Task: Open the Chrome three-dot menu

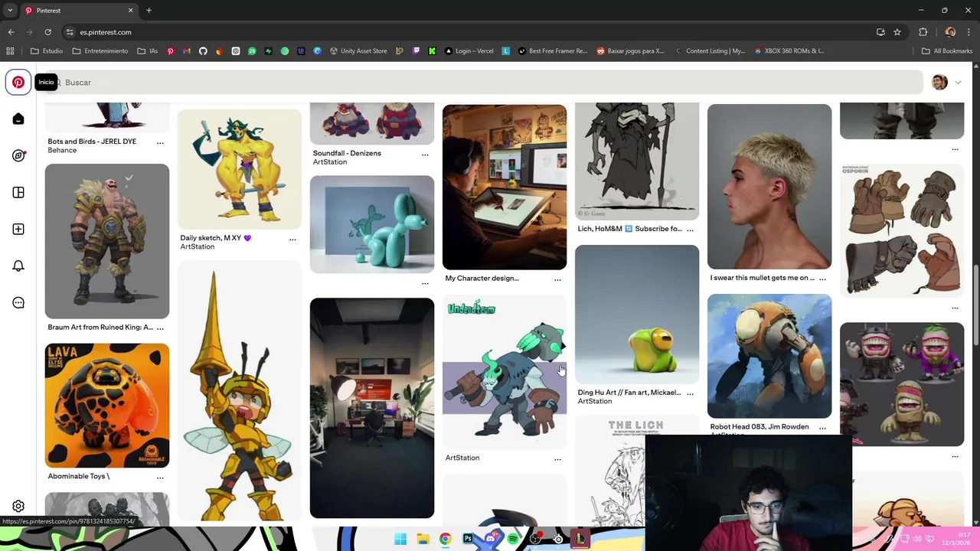Action: (970, 32)
